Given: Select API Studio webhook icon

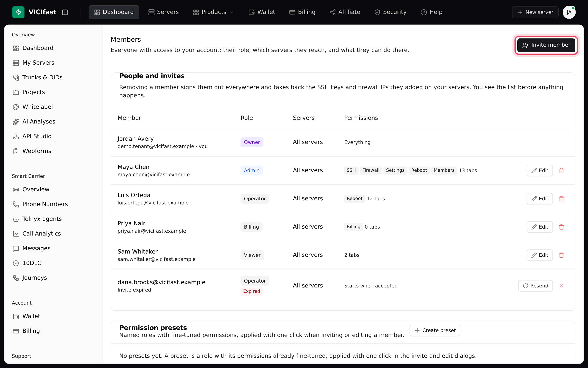Looking at the screenshot, I should pyautogui.click(x=16, y=136).
